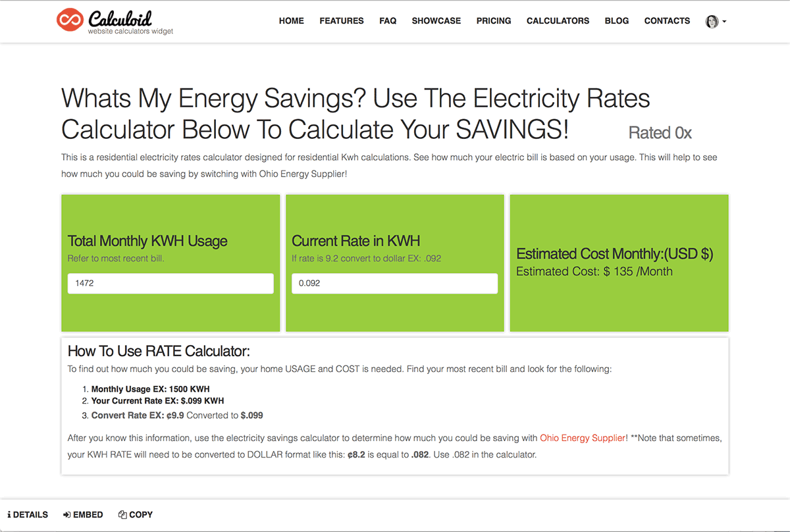This screenshot has width=790, height=532.
Task: Select the current rate field showing 0.092
Action: pyautogui.click(x=394, y=283)
